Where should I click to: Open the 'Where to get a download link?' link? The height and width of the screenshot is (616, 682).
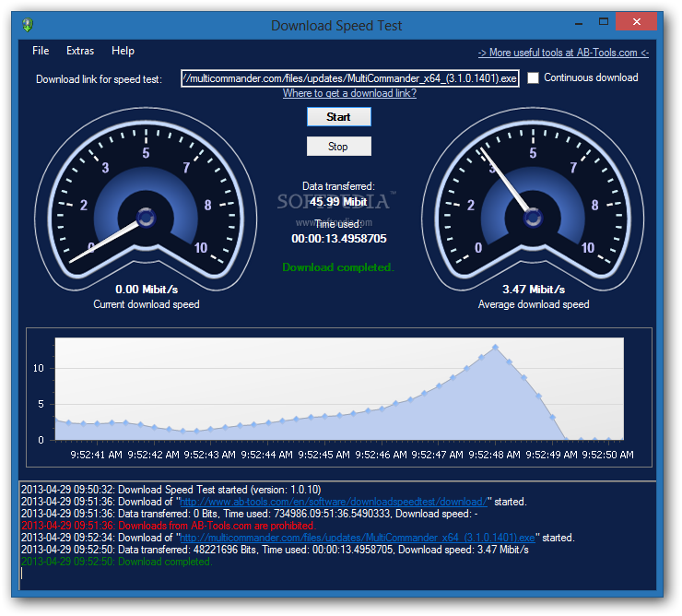(349, 93)
